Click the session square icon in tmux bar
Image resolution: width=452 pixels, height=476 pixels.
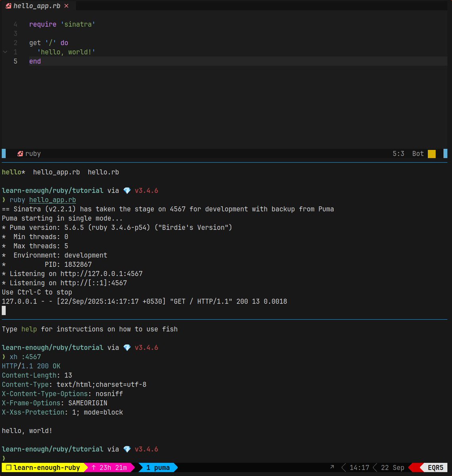pos(8,468)
